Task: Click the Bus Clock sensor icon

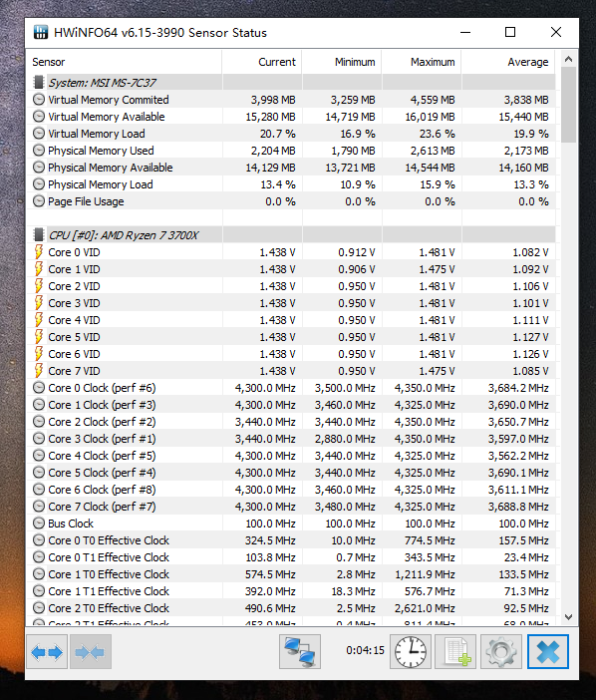Action: (x=39, y=524)
